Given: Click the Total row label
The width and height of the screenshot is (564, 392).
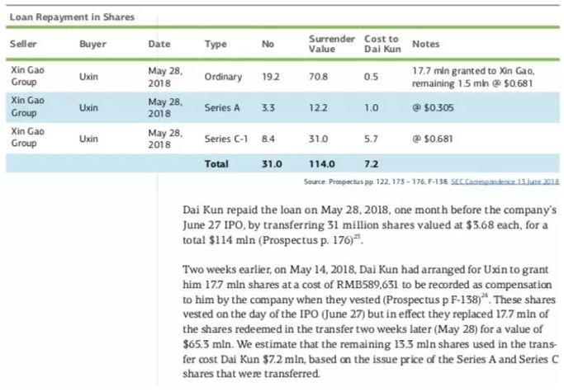Looking at the screenshot, I should [216, 164].
